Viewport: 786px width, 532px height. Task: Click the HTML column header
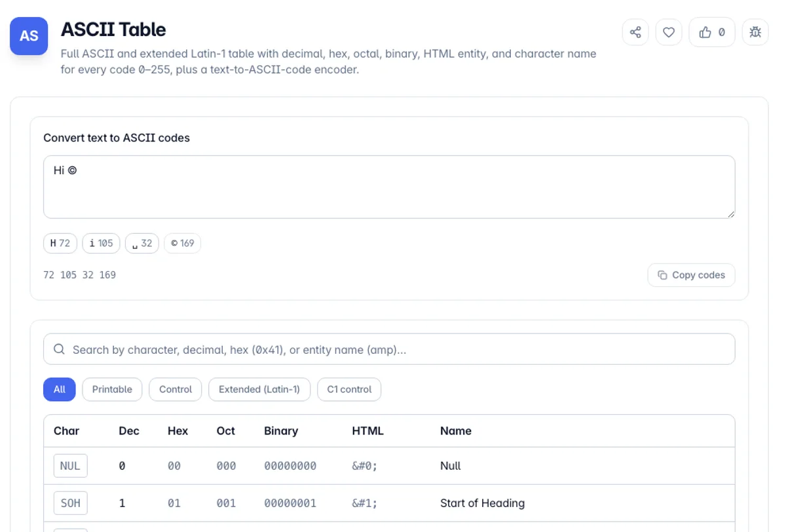[367, 431]
